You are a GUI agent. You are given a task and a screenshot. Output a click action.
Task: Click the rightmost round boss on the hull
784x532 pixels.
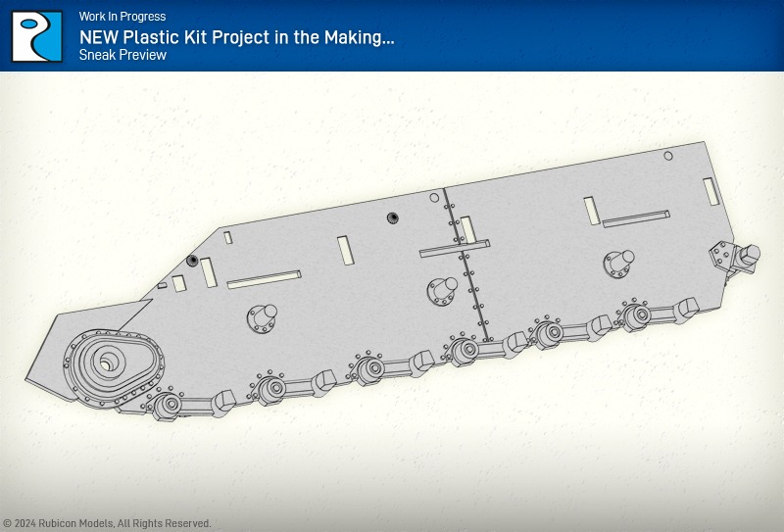tap(617, 262)
